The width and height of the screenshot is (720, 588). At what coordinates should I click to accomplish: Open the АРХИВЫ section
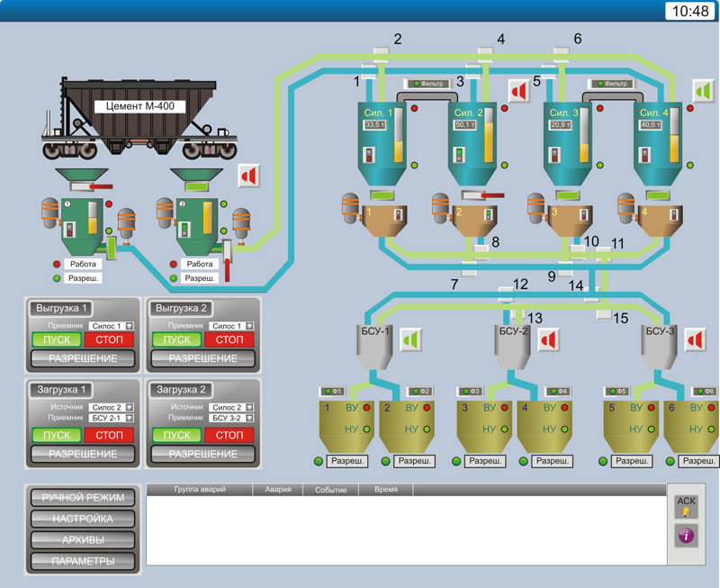(x=83, y=539)
